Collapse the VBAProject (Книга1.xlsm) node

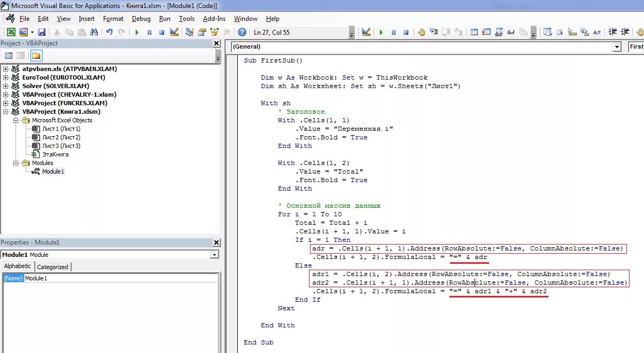point(6,112)
